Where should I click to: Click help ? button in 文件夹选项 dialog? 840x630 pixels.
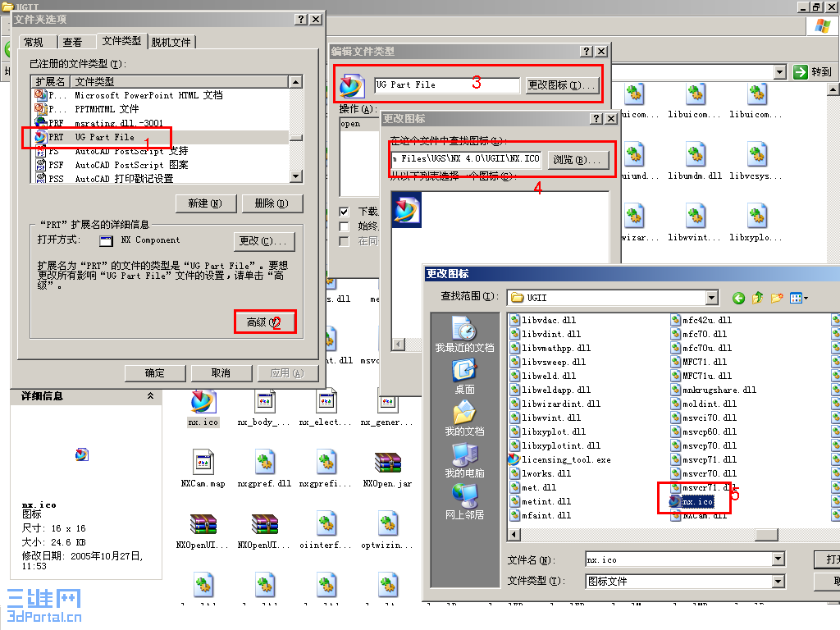[x=301, y=20]
